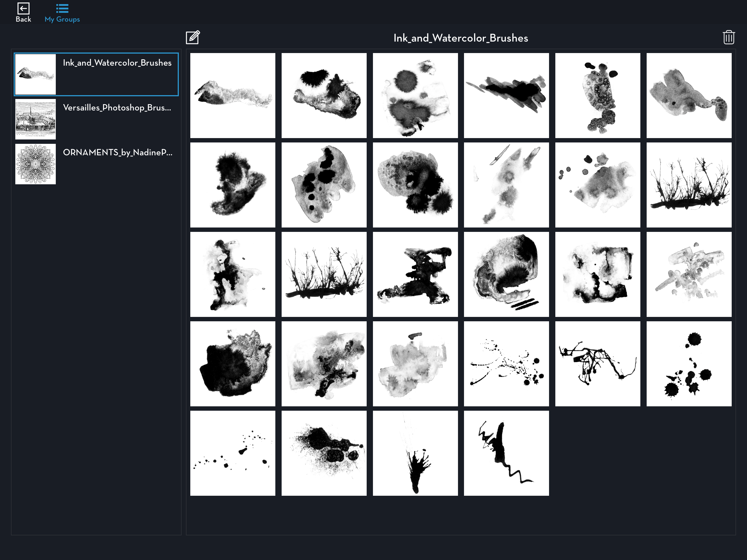
Task: Select the Versailles_Photoshop_Brushes group
Action: [x=117, y=108]
